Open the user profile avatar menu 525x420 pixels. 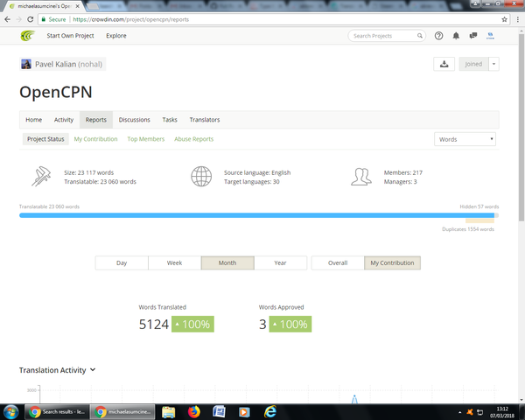[490, 36]
